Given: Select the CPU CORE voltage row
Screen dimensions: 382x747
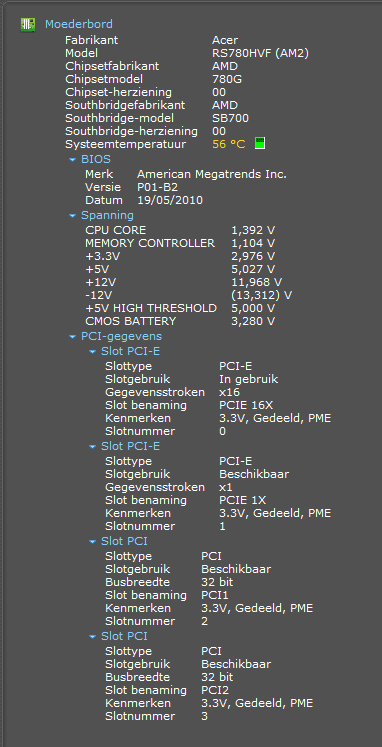Looking at the screenshot, I should (x=180, y=230).
